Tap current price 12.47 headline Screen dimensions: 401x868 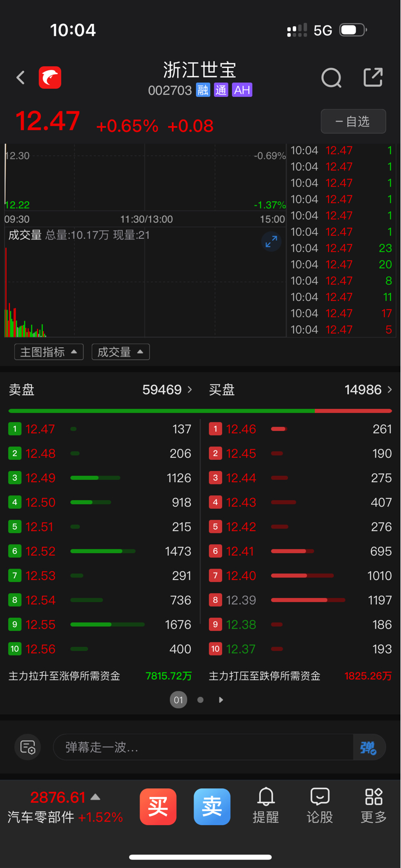(47, 121)
